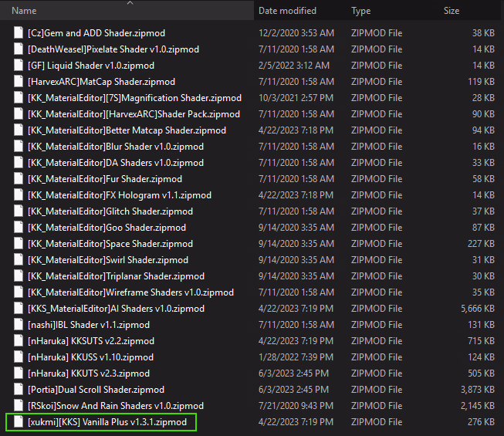This screenshot has height=436, width=504.
Task: Click file icon of Liquid Shader v1.0
Action: pos(19,66)
